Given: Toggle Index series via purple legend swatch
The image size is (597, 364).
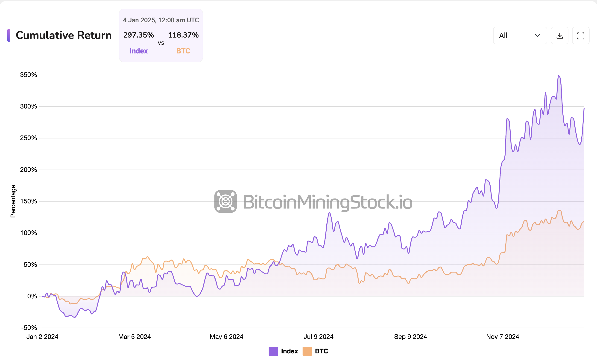Looking at the screenshot, I should (x=273, y=351).
